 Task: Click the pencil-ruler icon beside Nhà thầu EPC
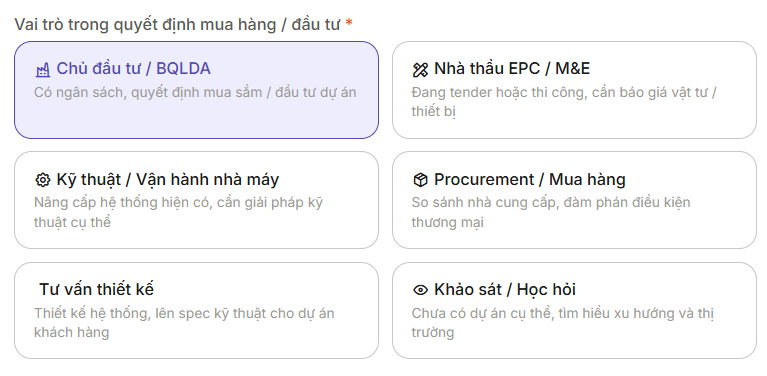(420, 70)
